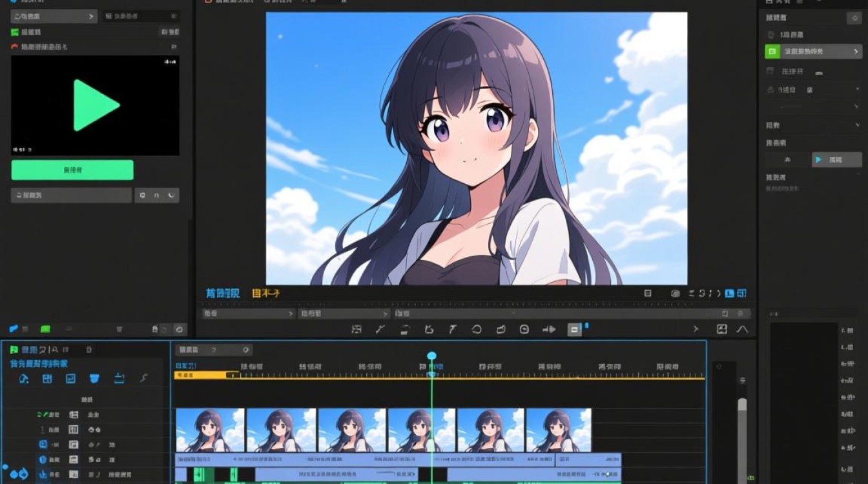
Task: Select the document-icon row at right panel top
Action: (813, 35)
